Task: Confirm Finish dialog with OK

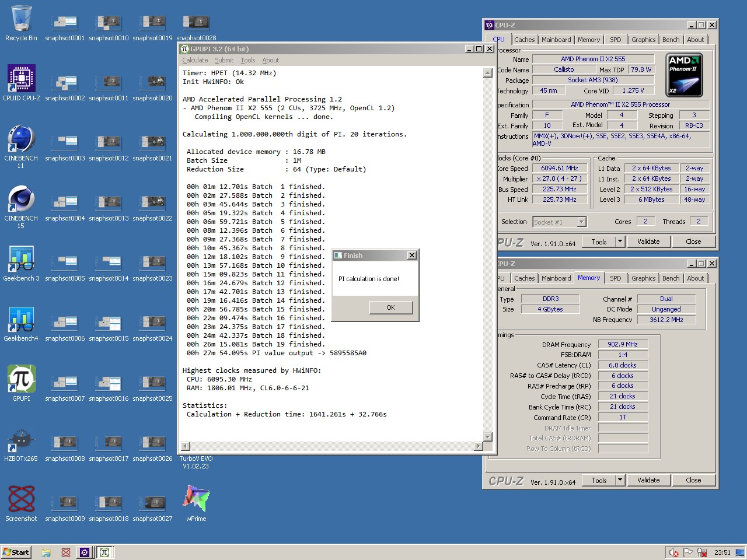Action: click(x=390, y=307)
